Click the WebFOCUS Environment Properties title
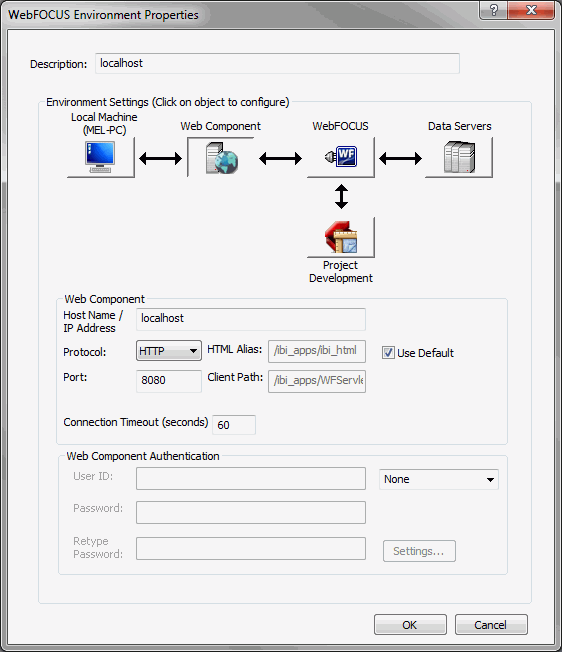This screenshot has width=562, height=652. pyautogui.click(x=103, y=15)
